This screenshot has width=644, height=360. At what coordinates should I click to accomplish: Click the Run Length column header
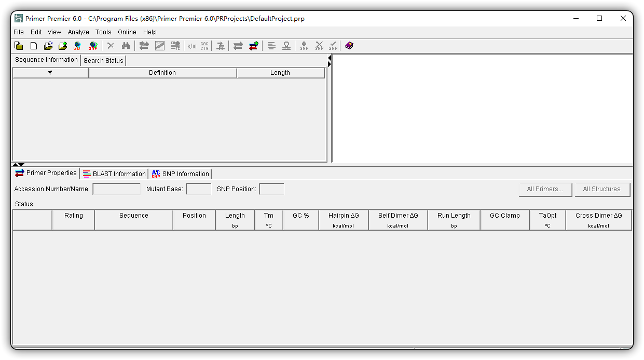point(454,220)
